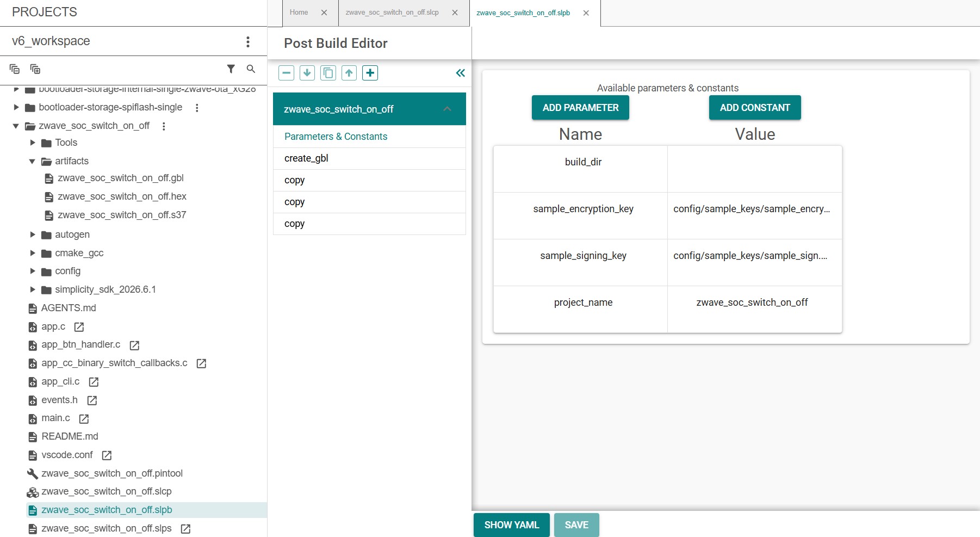Open vscode.conf external link icon

click(107, 455)
